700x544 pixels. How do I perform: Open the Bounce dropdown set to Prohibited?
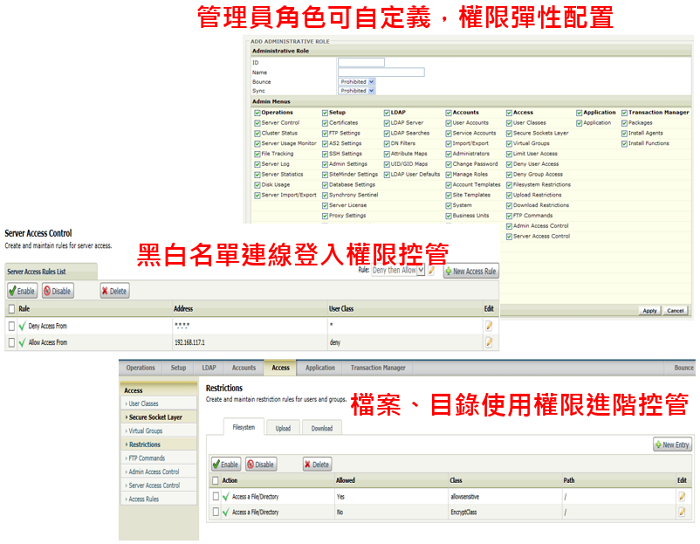pyautogui.click(x=357, y=82)
